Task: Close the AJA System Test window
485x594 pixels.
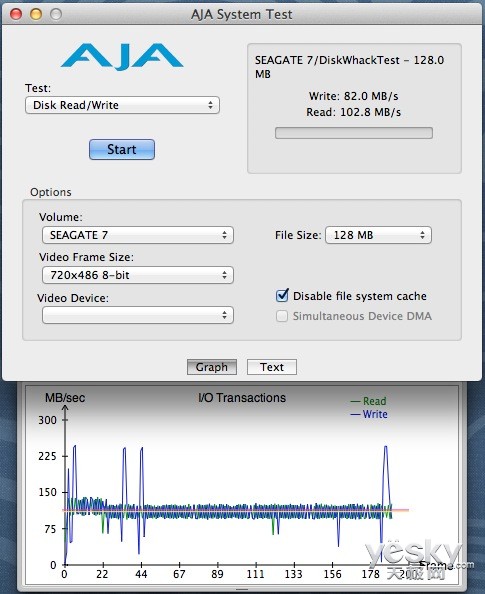Action: coord(16,14)
